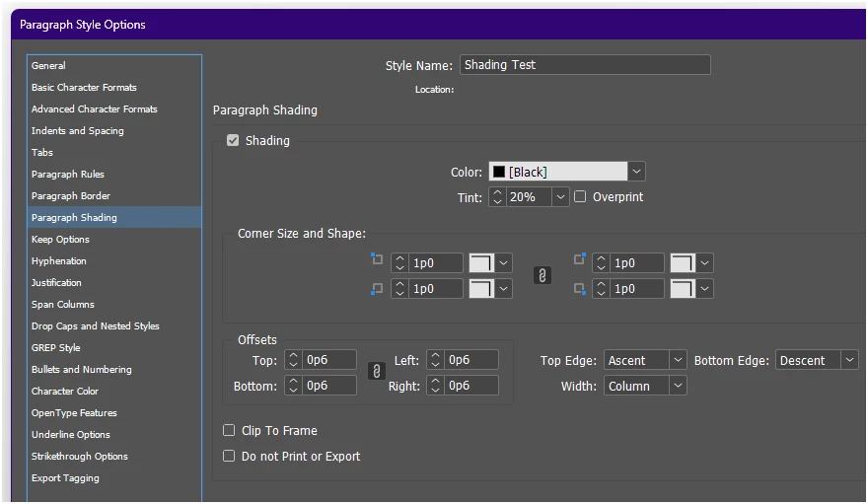Image resolution: width=868 pixels, height=504 pixels.
Task: Open Justification category
Action: coord(114,282)
